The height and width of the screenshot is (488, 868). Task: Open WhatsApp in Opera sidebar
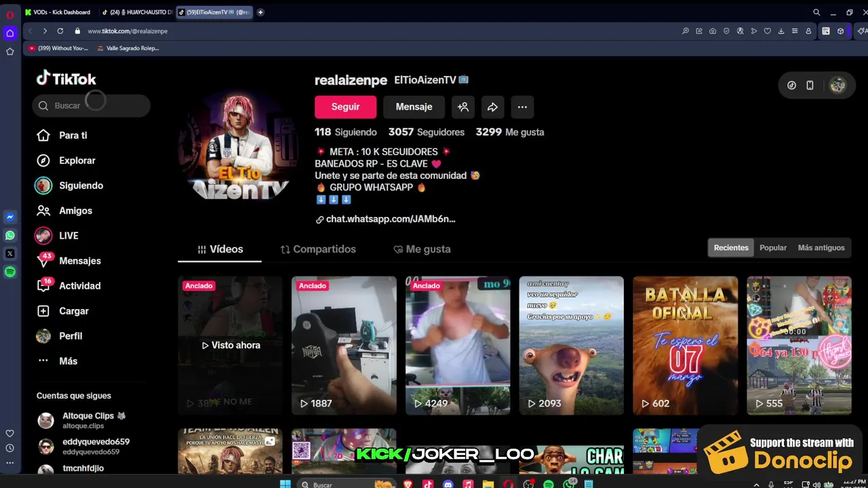(x=9, y=236)
